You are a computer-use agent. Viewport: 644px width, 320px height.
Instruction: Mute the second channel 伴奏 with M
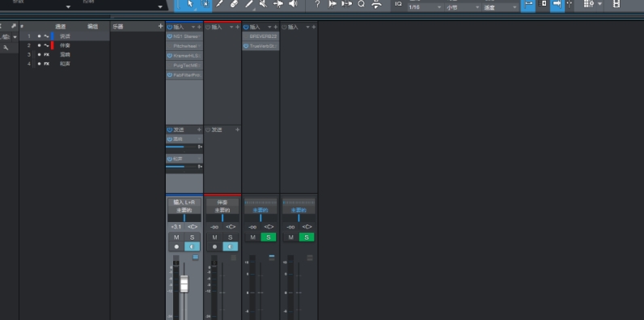(214, 237)
